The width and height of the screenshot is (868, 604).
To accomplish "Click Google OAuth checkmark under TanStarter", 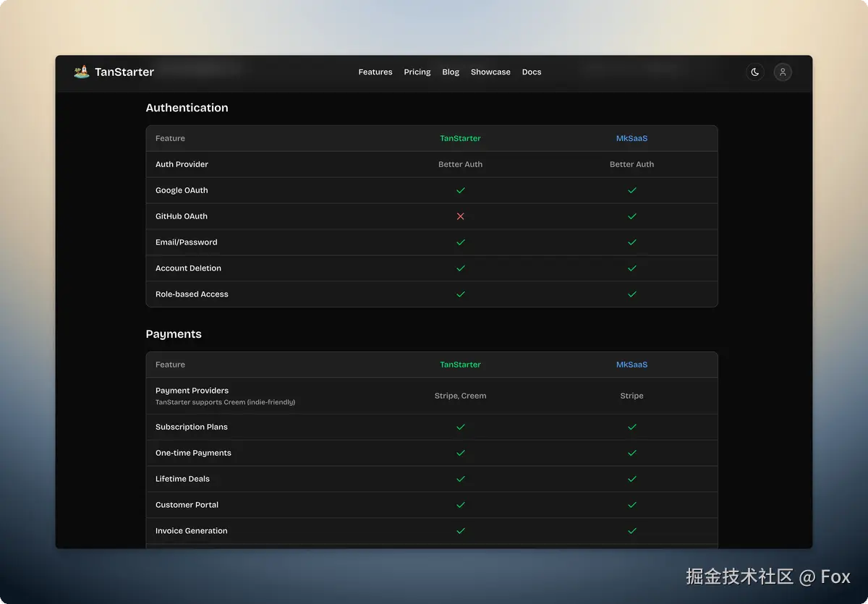I will point(461,190).
